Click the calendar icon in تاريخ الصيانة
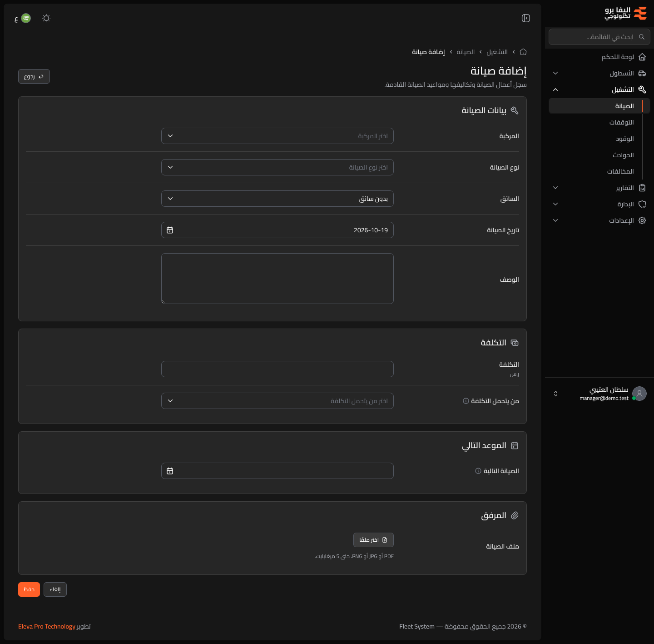Image resolution: width=654 pixels, height=644 pixels. (x=170, y=230)
